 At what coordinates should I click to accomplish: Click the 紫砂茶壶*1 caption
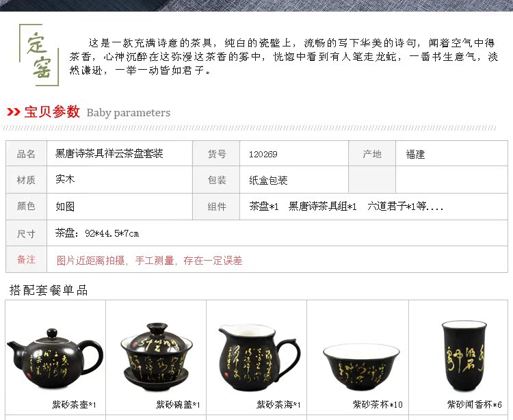(74, 405)
